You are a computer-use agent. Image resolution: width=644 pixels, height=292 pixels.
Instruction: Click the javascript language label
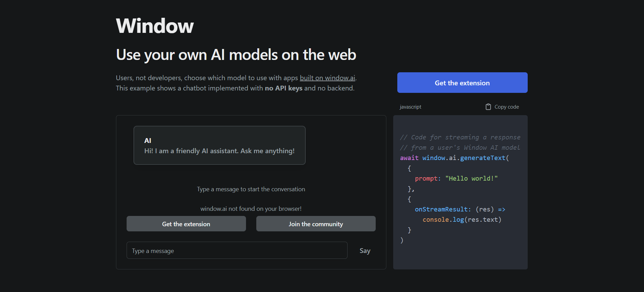click(410, 107)
